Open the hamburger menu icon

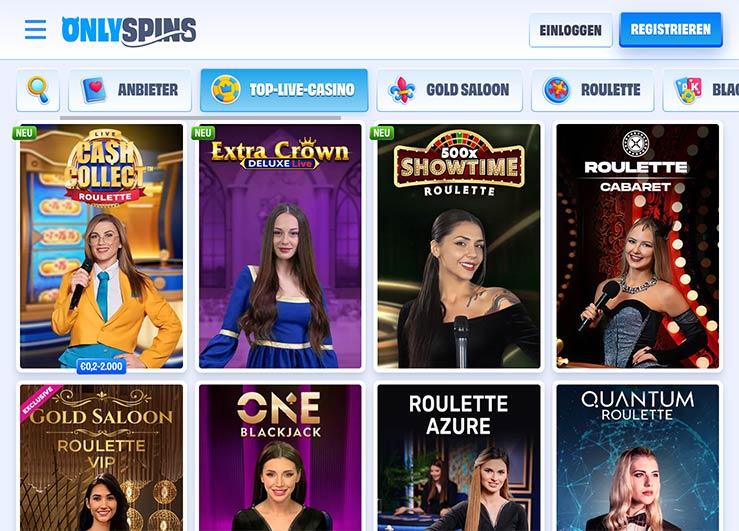(x=35, y=29)
